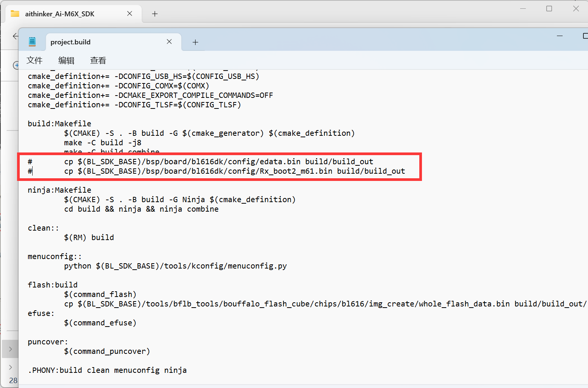588x388 pixels.
Task: Click the Notepad app icon
Action: 32,42
